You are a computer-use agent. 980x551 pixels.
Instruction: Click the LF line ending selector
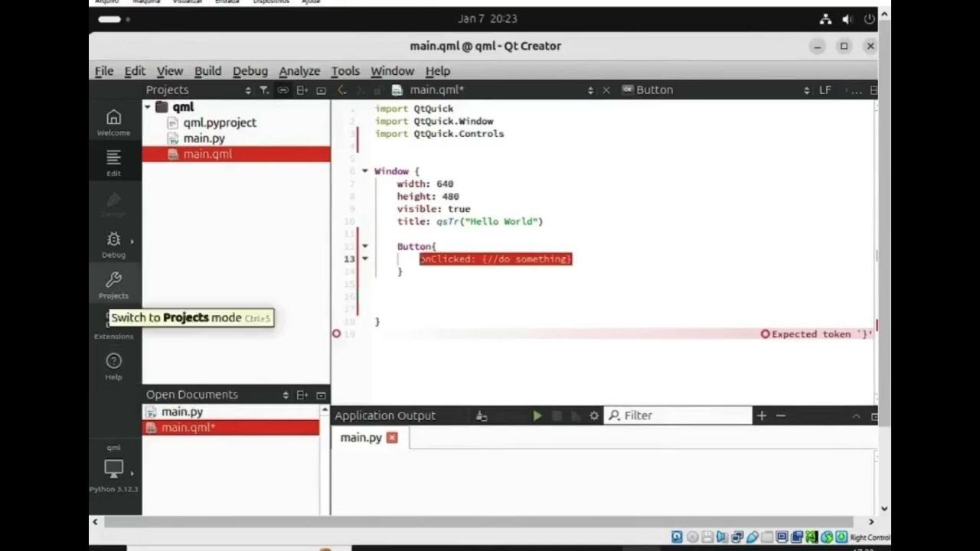coord(825,90)
